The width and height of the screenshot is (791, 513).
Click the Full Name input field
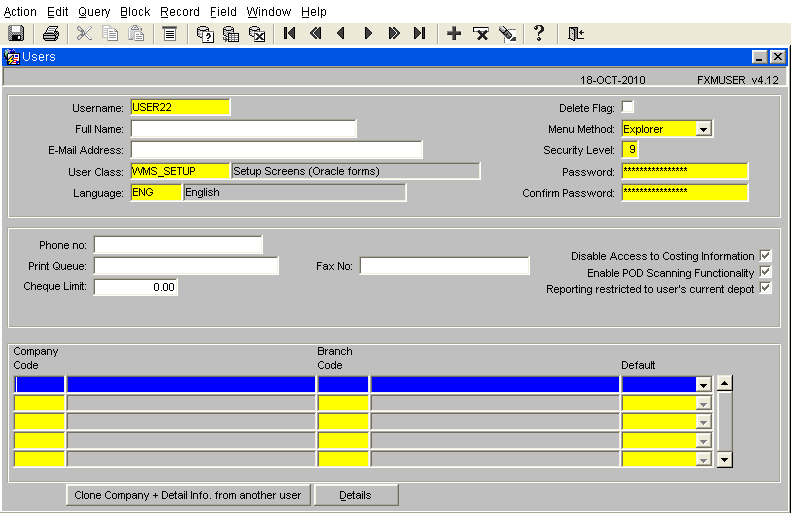click(244, 129)
